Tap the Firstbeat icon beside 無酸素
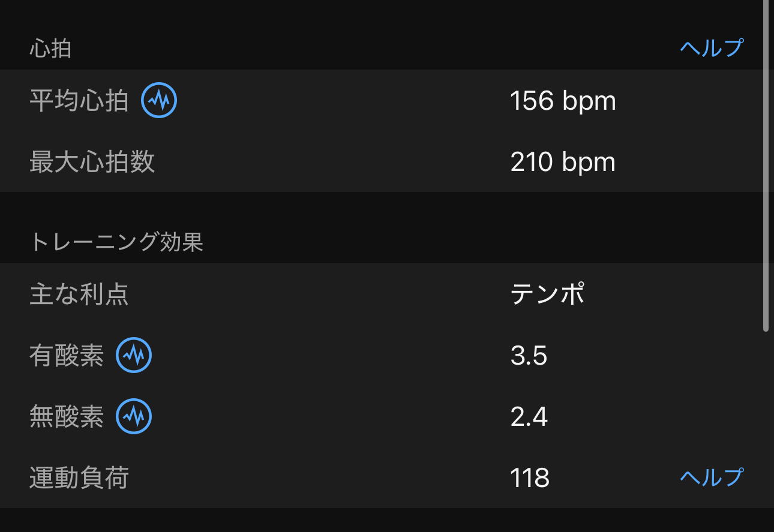The height and width of the screenshot is (532, 774). (134, 416)
